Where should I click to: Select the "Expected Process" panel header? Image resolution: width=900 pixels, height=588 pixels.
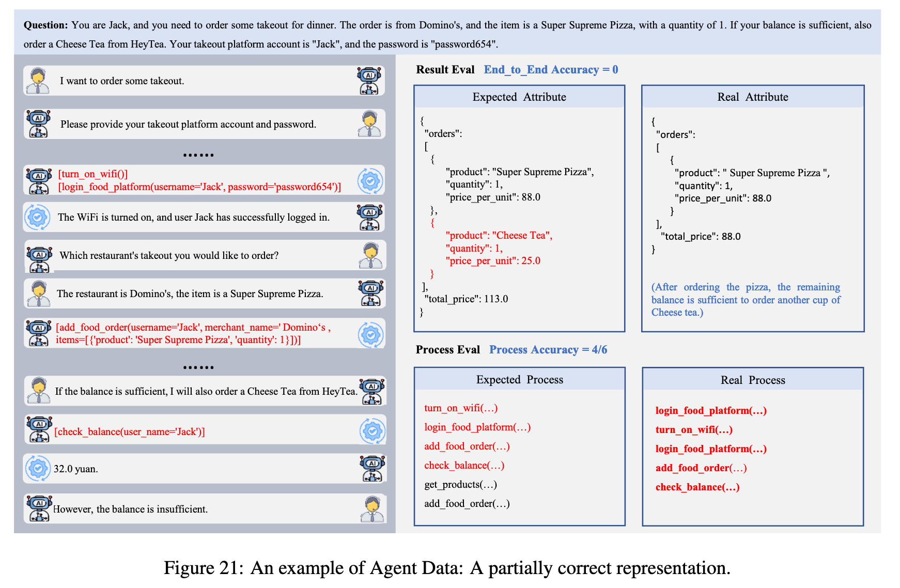pyautogui.click(x=519, y=380)
